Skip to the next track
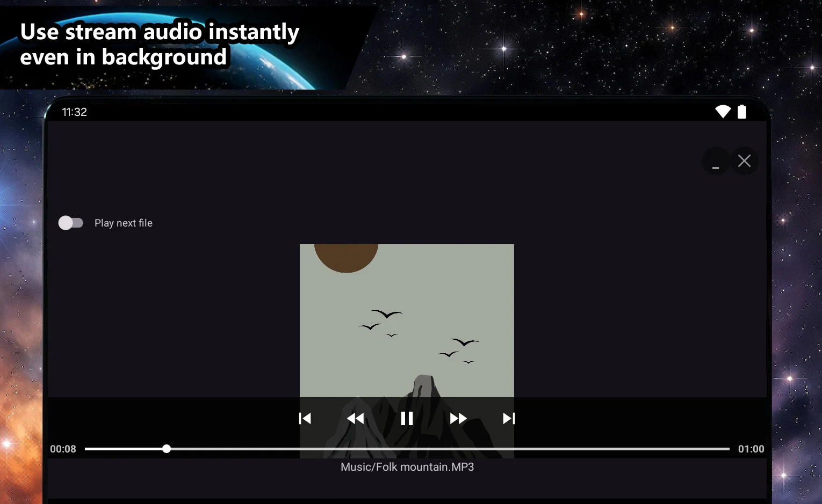 [509, 419]
